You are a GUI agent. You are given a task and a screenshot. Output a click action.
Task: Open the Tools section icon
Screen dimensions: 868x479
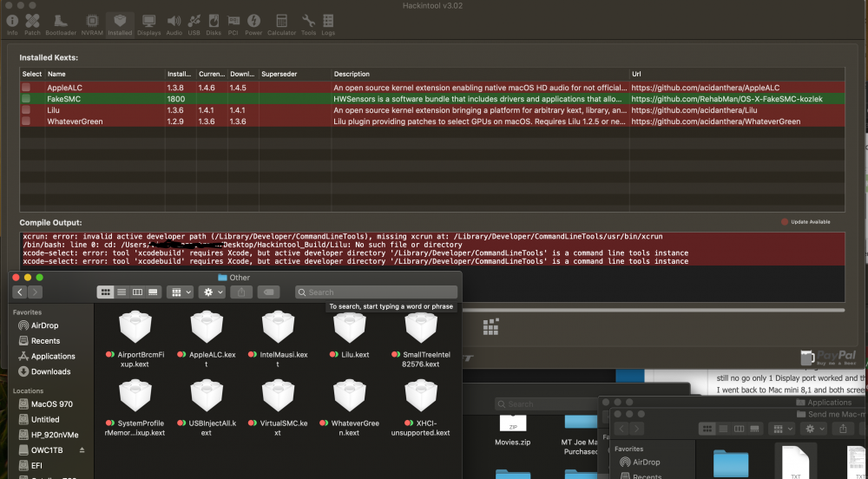[308, 25]
